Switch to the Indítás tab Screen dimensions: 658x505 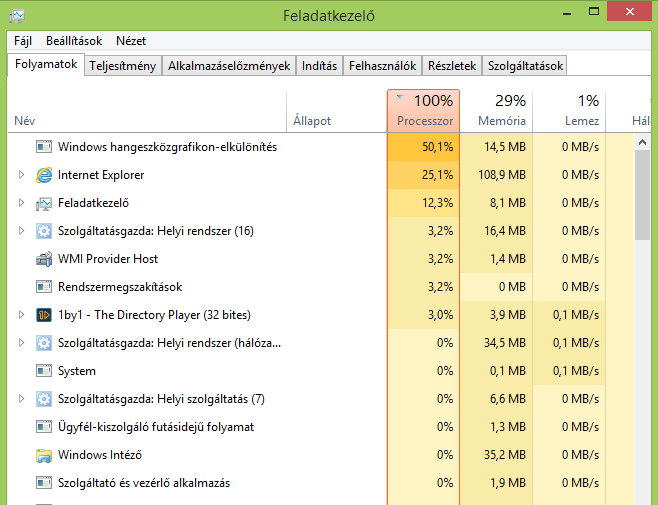coord(319,66)
